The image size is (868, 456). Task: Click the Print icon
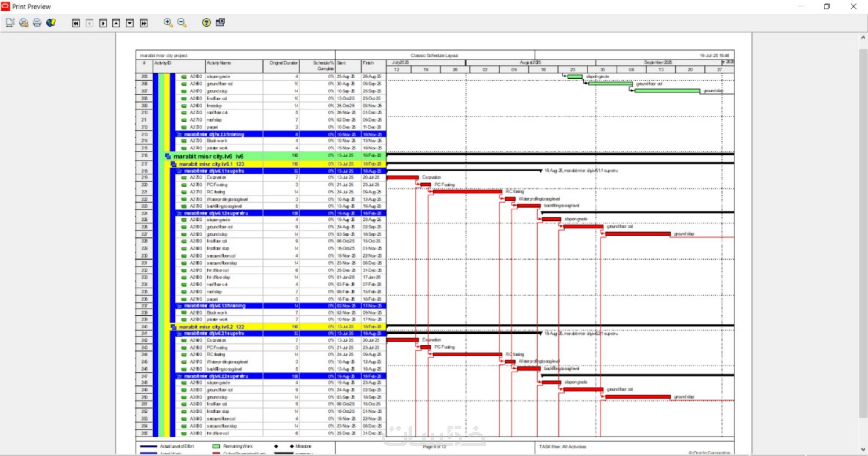(x=37, y=23)
